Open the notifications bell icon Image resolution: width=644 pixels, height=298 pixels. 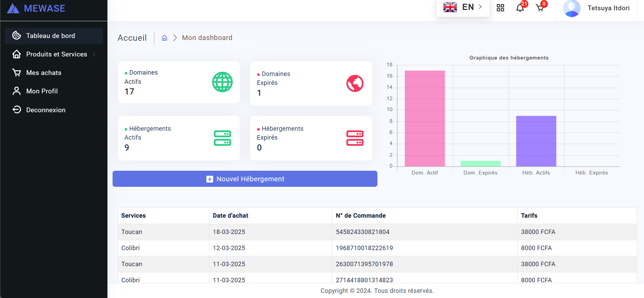pos(520,8)
